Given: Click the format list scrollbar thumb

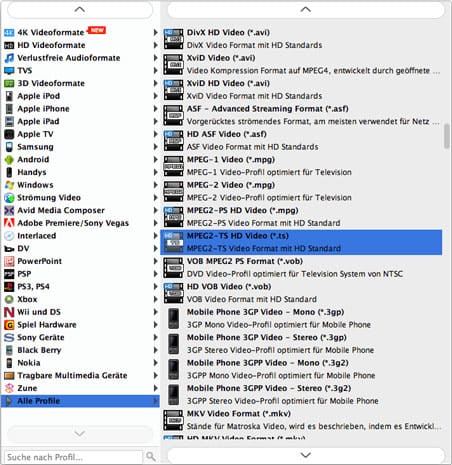Looking at the screenshot, I should point(447,136).
